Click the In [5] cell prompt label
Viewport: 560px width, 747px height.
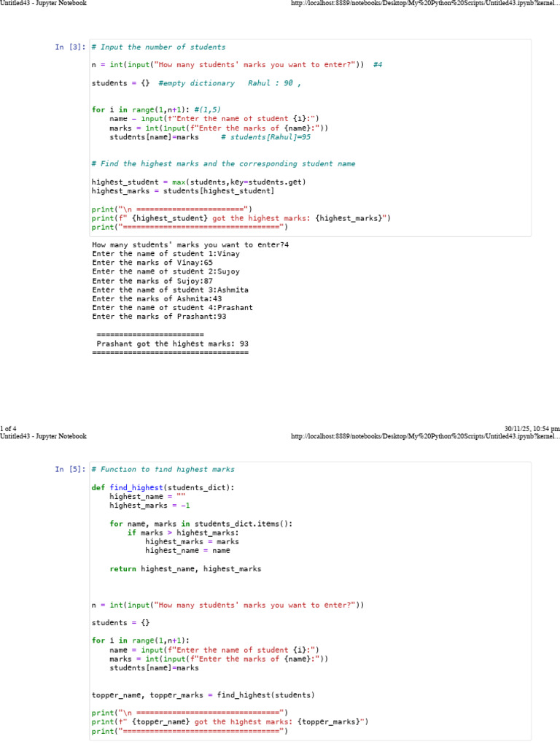point(70,469)
